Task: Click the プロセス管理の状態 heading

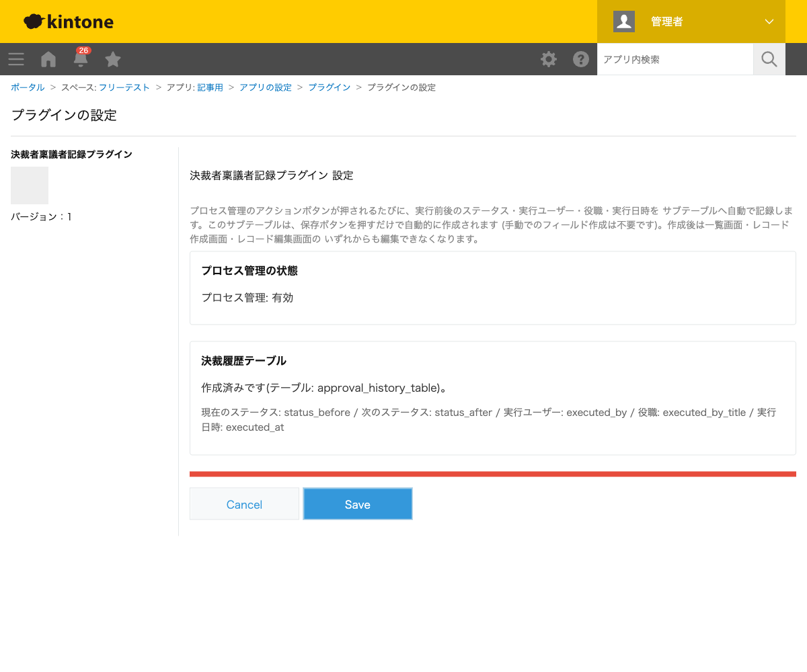Action: [249, 271]
